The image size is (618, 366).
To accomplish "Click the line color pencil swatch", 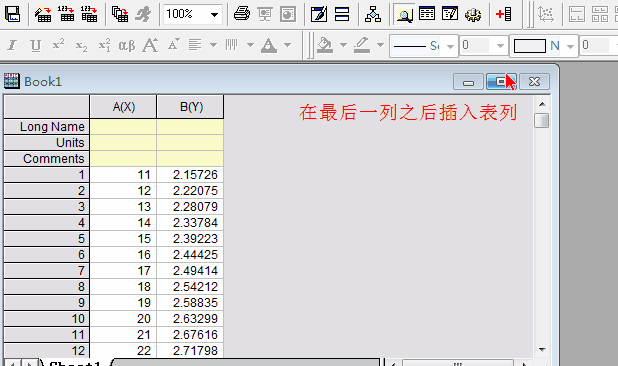I will (362, 46).
